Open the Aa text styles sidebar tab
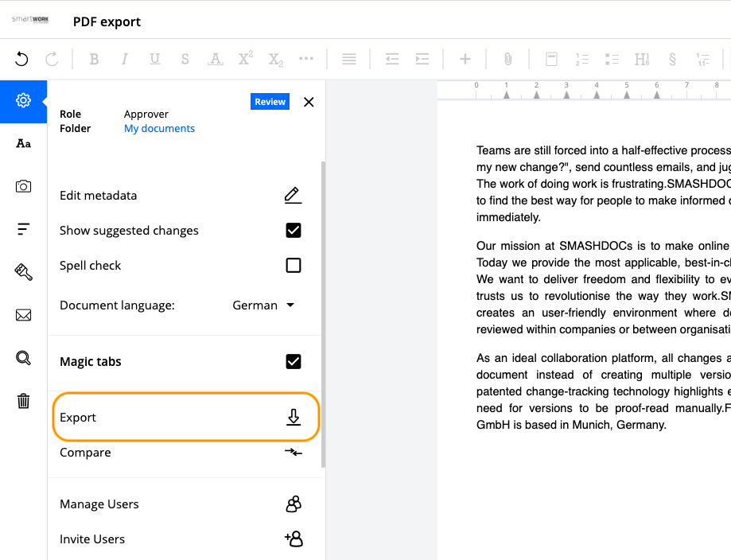Screen dimensions: 731x560 23,143
